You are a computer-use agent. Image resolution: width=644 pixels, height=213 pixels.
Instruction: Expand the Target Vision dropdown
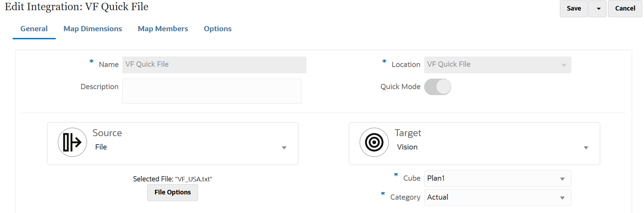pos(586,148)
